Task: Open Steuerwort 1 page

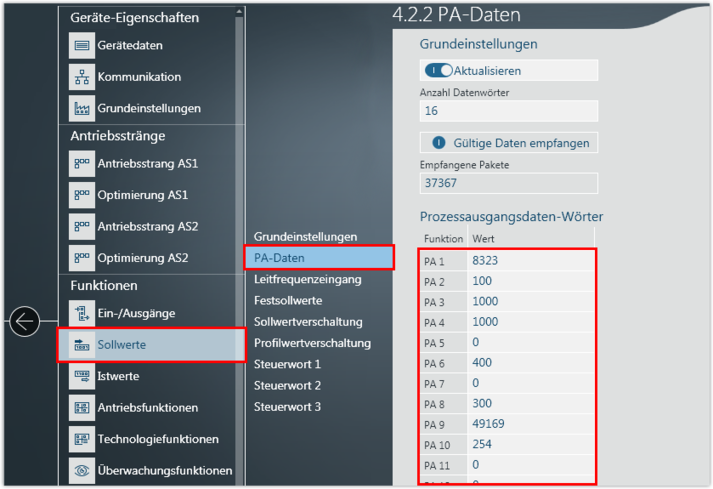Action: pos(287,364)
